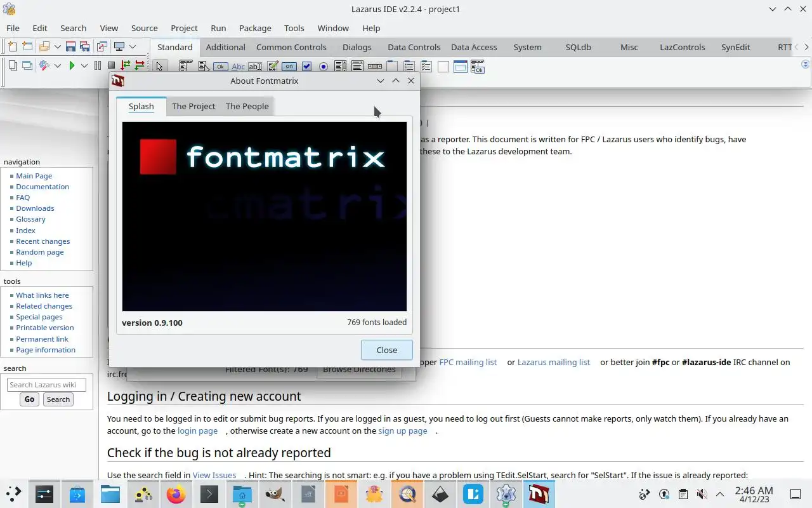This screenshot has height=508, width=812.
Task: Expand the desktop monitor dropdown arrow
Action: coord(133,46)
